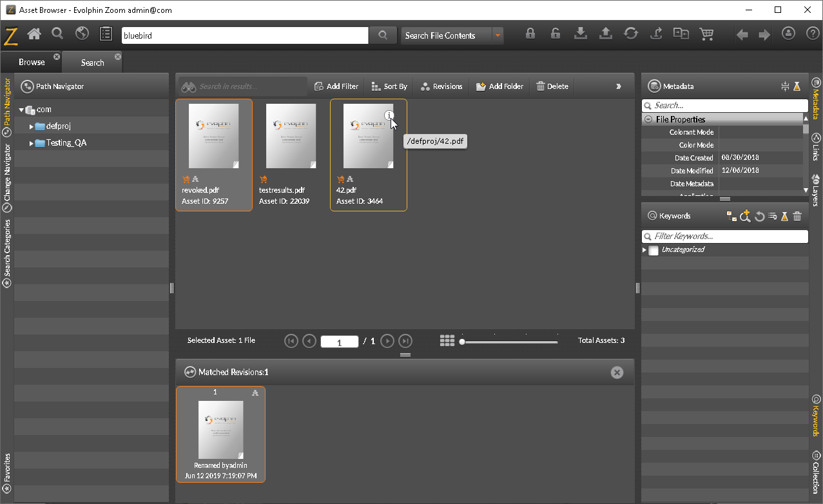Click the Add Filter button
This screenshot has height=504, width=823.
pyautogui.click(x=336, y=86)
